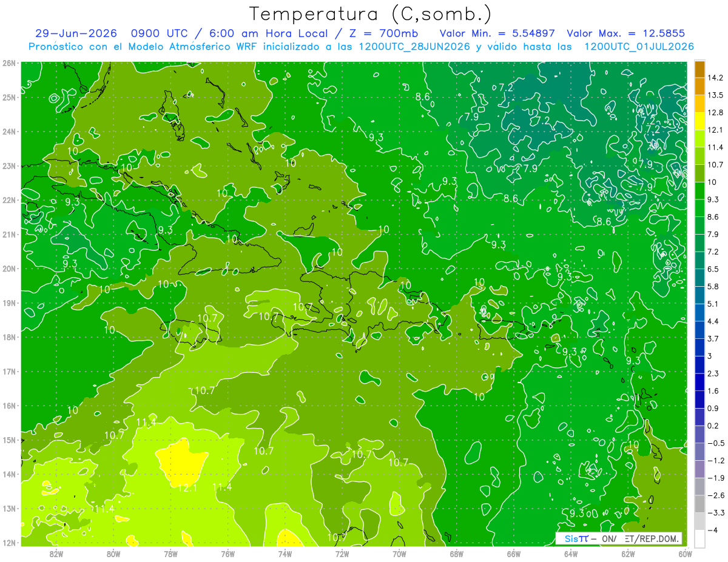
Task: Click the valid-until time "1200UTC_01JUL2026"
Action: 639,47
